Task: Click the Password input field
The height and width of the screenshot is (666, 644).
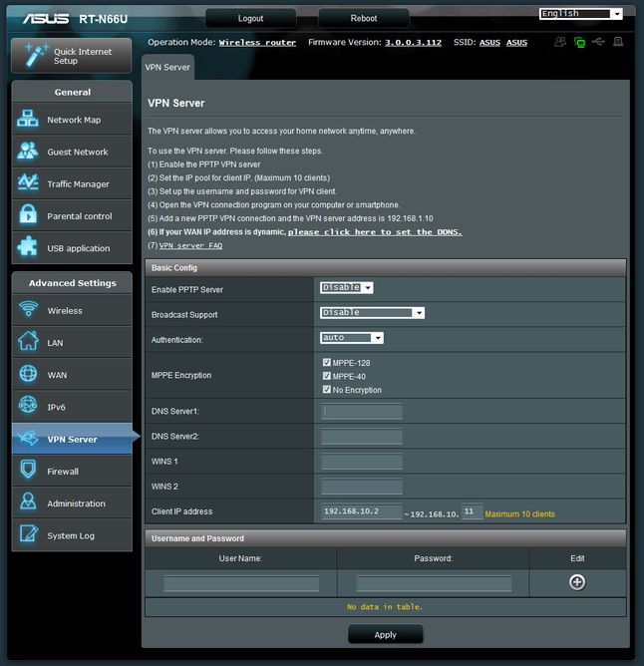Action: [x=434, y=583]
